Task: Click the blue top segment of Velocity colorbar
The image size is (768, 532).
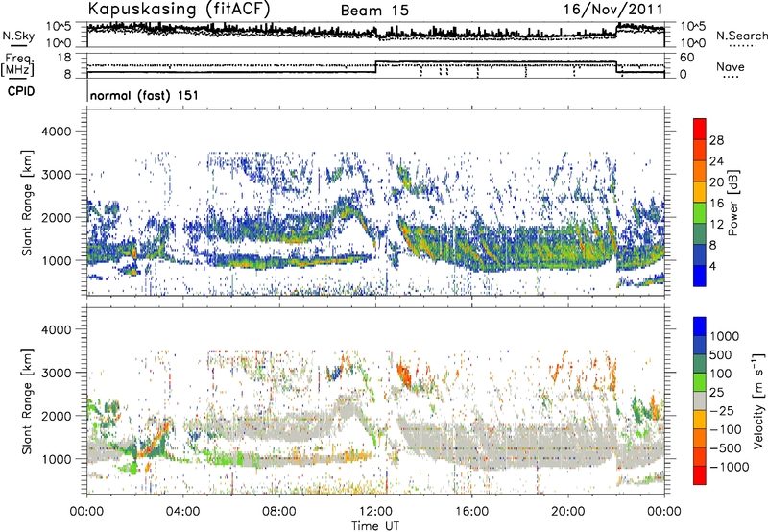Action: tap(700, 326)
